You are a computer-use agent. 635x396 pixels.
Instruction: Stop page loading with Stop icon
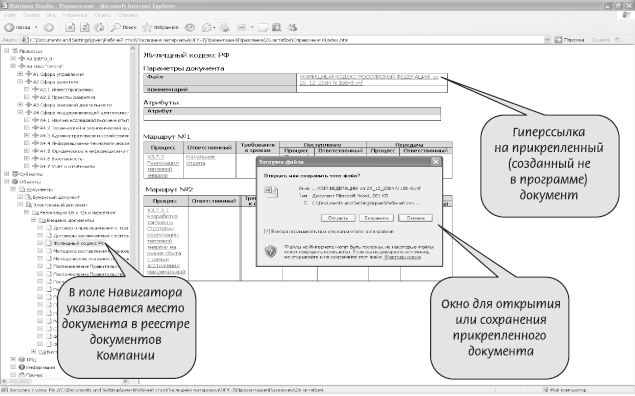70,27
